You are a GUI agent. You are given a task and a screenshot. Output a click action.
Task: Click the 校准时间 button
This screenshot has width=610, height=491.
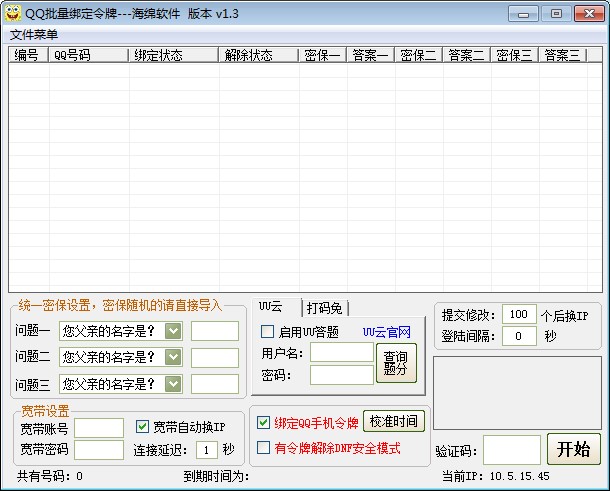(394, 421)
